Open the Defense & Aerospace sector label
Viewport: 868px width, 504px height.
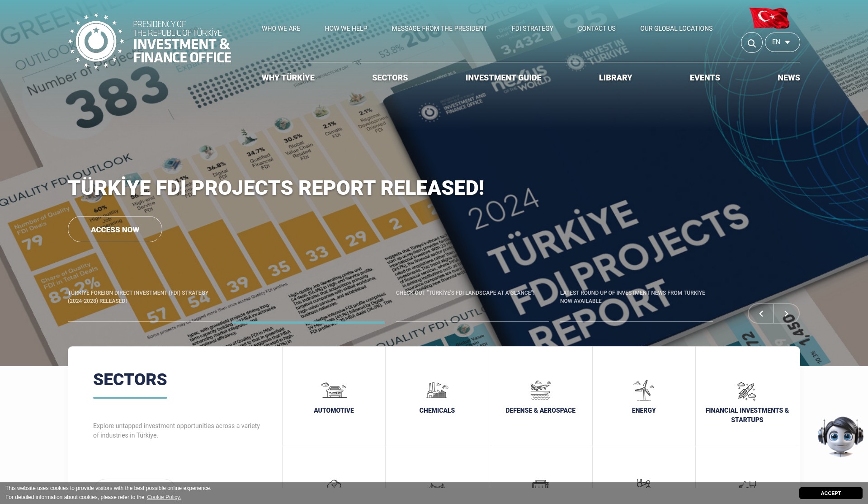click(x=540, y=410)
